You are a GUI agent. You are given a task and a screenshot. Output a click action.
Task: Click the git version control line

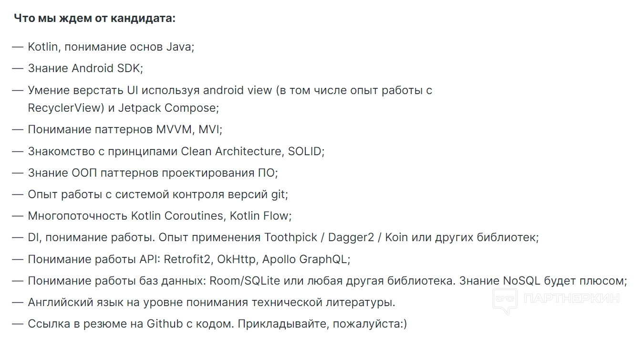[x=158, y=194]
